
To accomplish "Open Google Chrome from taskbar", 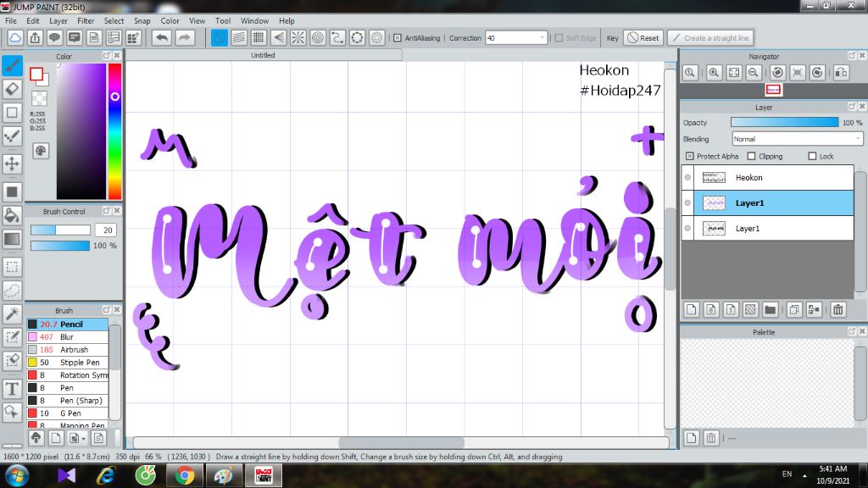I will pyautogui.click(x=184, y=476).
